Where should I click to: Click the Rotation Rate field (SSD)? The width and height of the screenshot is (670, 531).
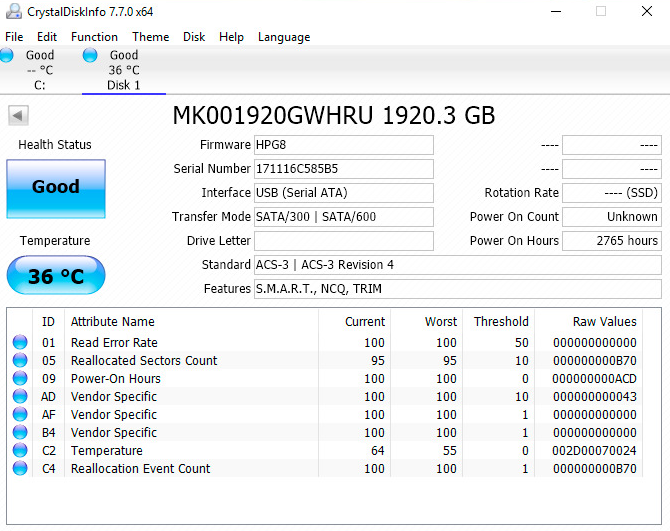coord(612,193)
